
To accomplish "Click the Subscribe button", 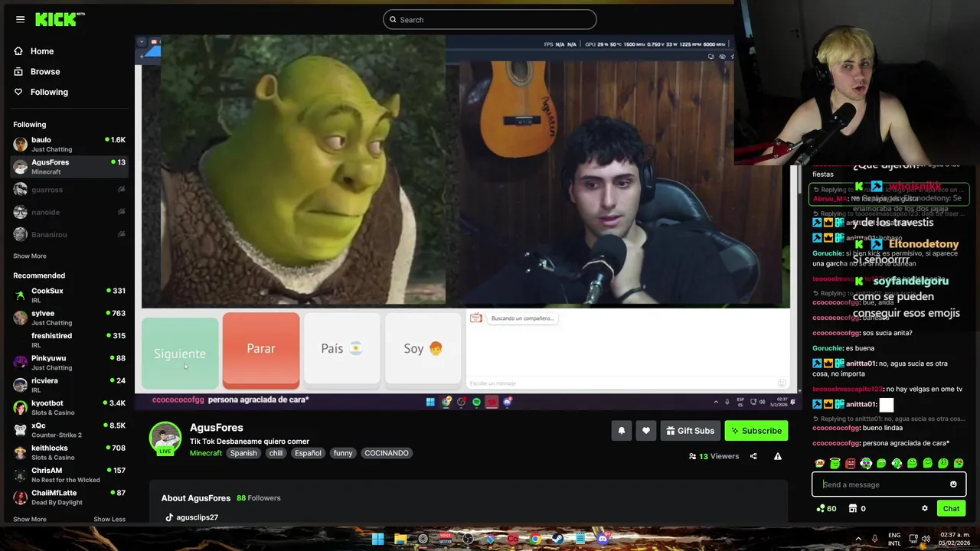I will coord(756,431).
